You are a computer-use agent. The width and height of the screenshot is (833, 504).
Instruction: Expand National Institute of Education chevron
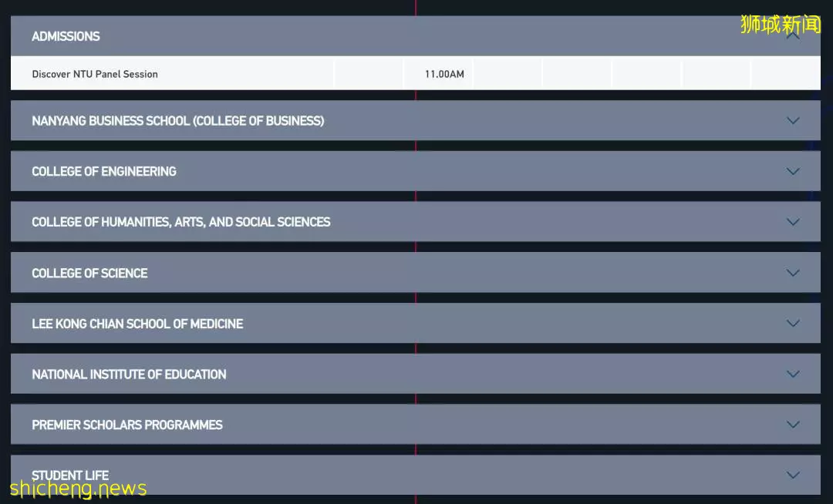(793, 374)
